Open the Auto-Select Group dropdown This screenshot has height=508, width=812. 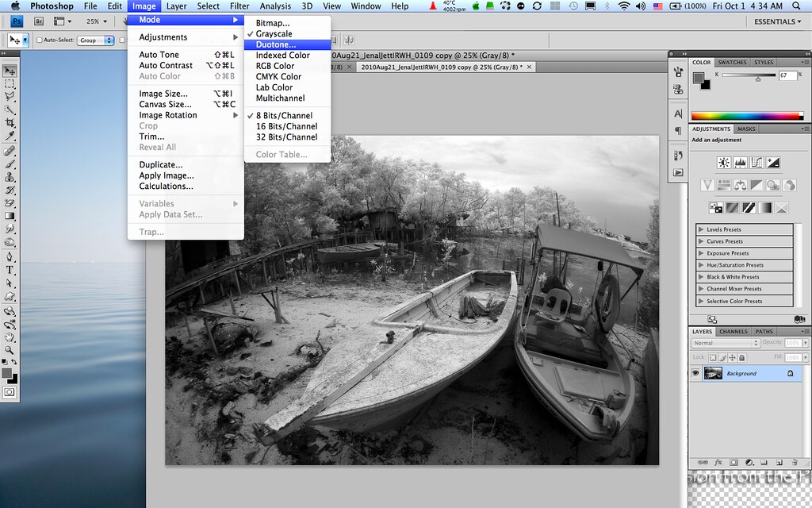(x=95, y=40)
